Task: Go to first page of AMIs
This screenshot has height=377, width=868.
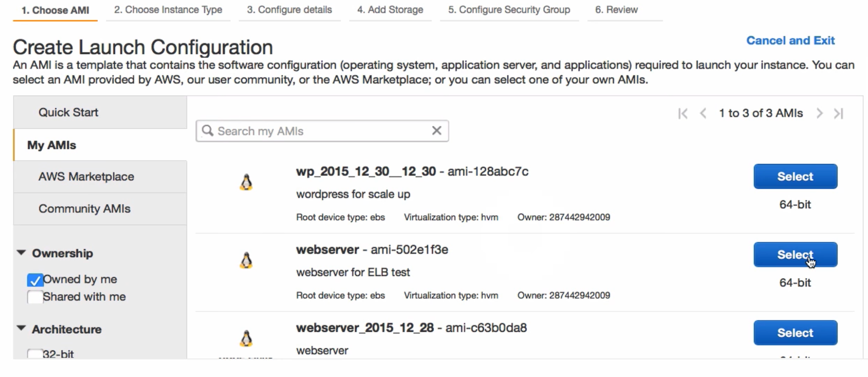Action: pos(683,113)
